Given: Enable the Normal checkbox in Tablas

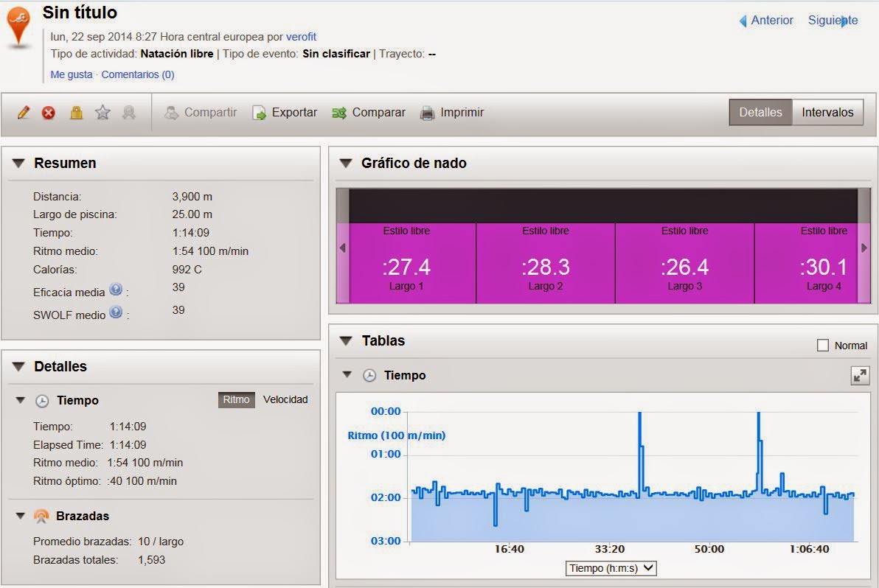Looking at the screenshot, I should (822, 346).
